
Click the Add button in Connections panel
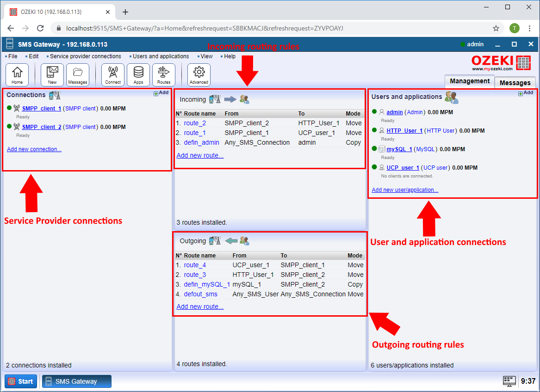click(161, 93)
